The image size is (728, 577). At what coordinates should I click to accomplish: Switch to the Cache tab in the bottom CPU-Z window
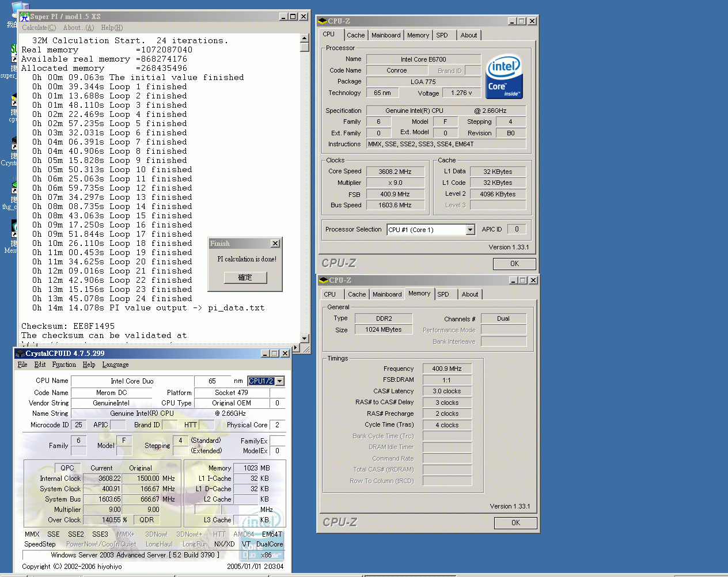tap(357, 294)
